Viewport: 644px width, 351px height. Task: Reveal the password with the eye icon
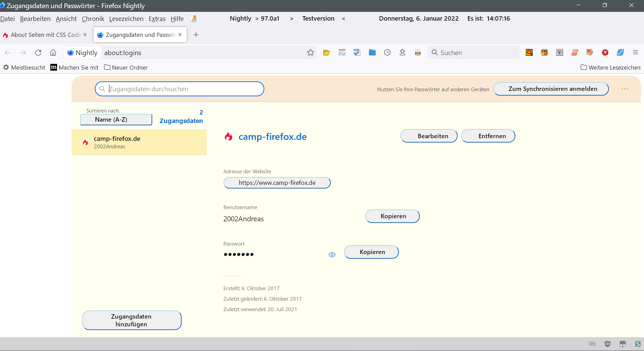[332, 255]
